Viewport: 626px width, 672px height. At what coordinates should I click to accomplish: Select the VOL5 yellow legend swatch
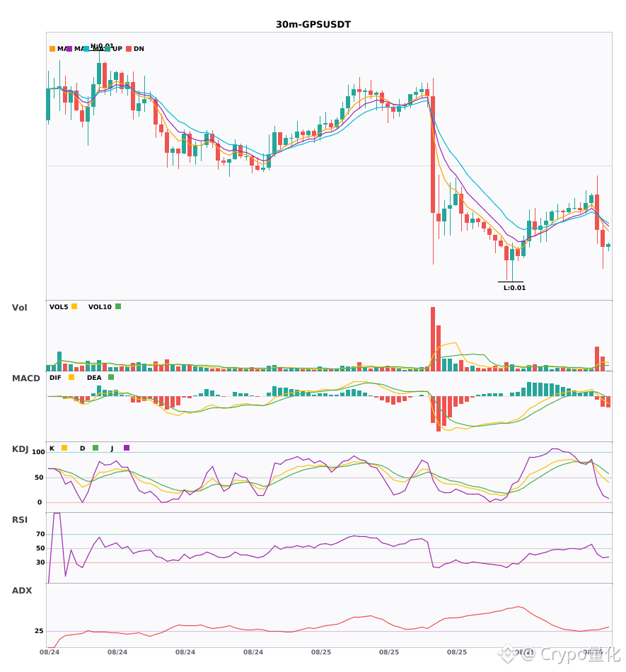[74, 306]
